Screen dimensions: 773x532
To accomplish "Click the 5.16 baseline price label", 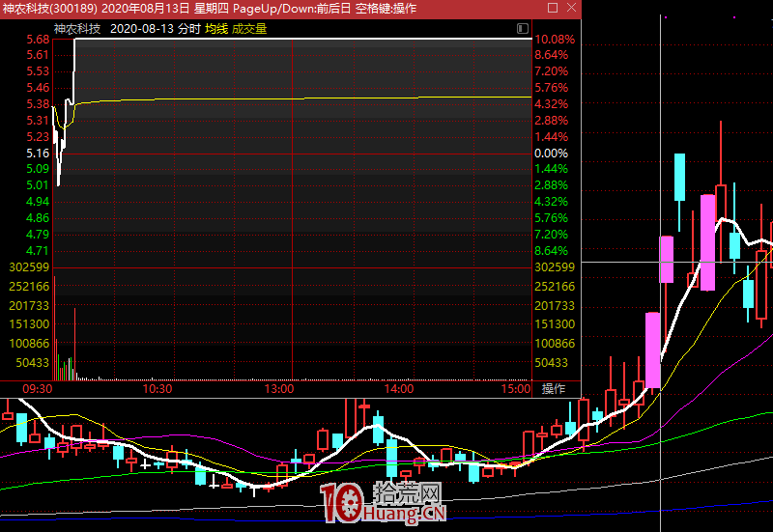I will point(38,154).
